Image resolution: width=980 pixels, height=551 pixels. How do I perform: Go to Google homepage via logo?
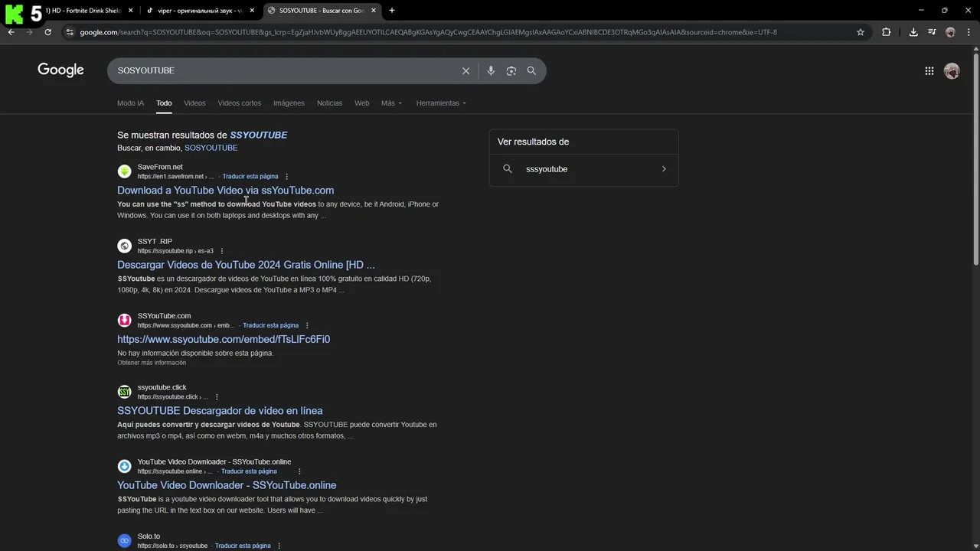click(60, 70)
